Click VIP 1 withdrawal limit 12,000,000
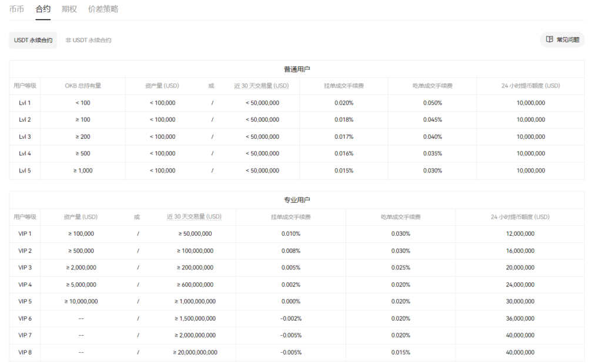602x364 pixels. tap(520, 234)
